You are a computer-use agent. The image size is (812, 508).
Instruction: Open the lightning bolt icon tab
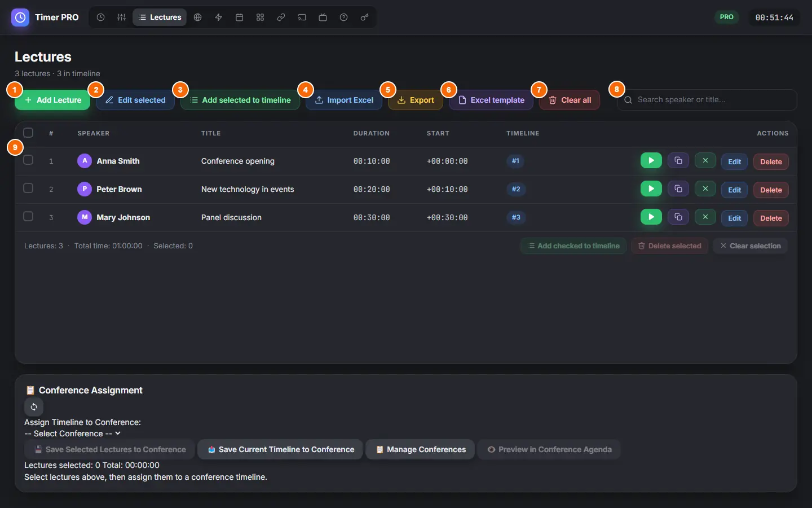point(218,17)
